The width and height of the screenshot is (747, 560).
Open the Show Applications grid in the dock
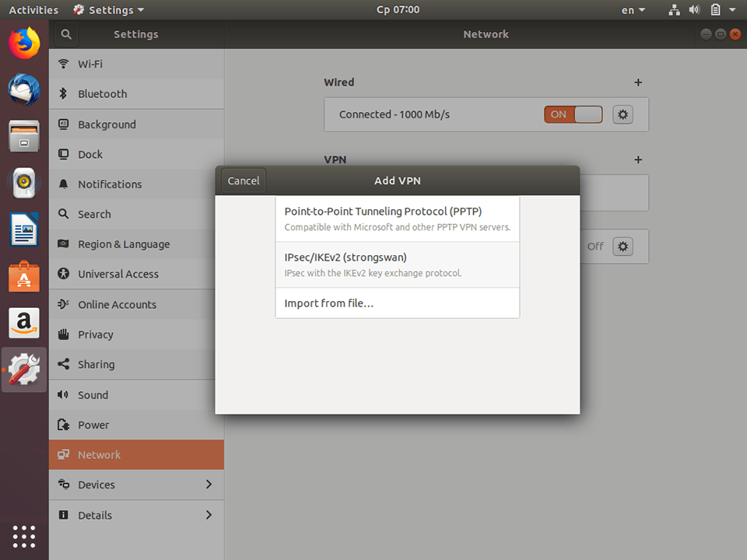[23, 537]
